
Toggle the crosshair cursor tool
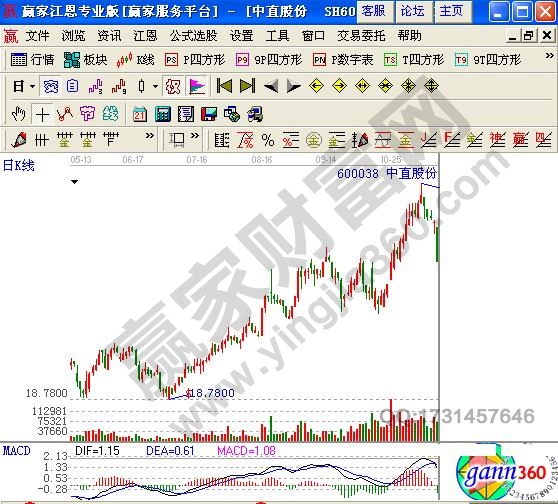[x=42, y=114]
